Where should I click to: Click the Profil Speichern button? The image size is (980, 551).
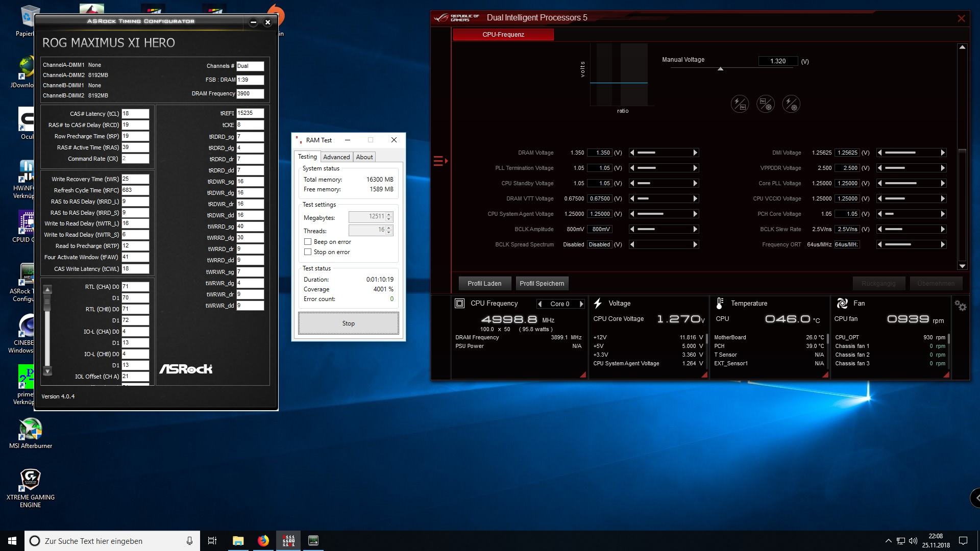[542, 284]
